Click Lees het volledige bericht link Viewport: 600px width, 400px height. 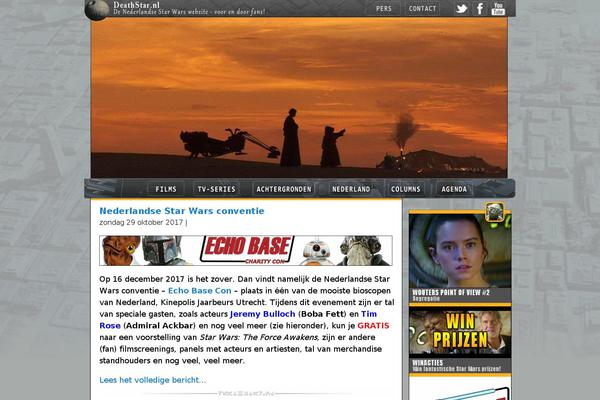click(153, 380)
